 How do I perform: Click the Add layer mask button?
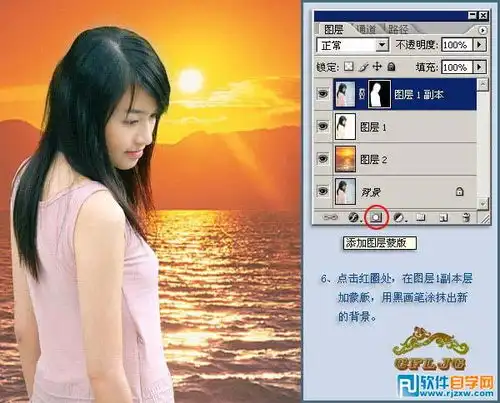click(376, 217)
